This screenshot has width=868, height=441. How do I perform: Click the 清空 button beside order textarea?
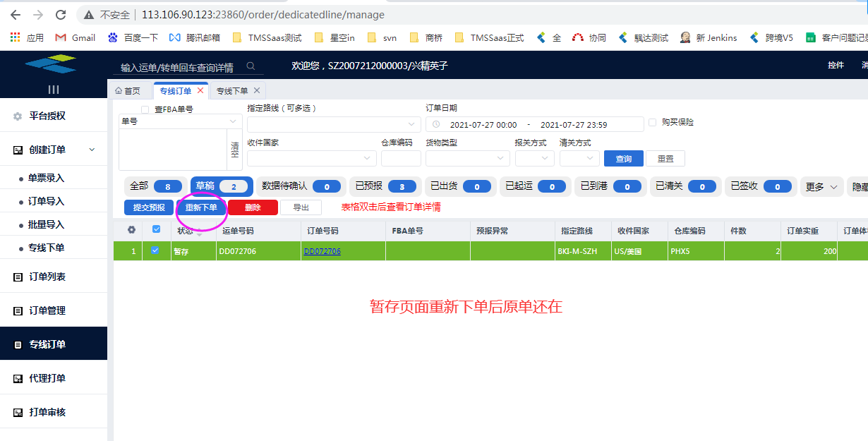[x=235, y=150]
